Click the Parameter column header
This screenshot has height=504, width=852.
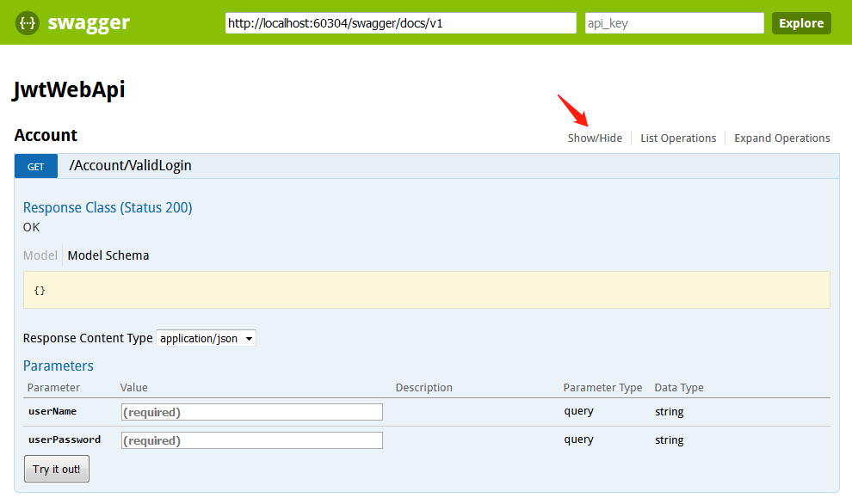point(53,388)
